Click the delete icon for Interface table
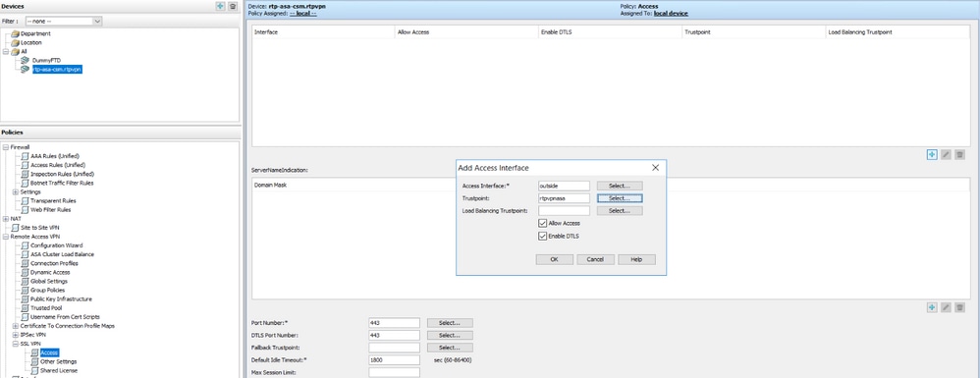 [x=960, y=154]
